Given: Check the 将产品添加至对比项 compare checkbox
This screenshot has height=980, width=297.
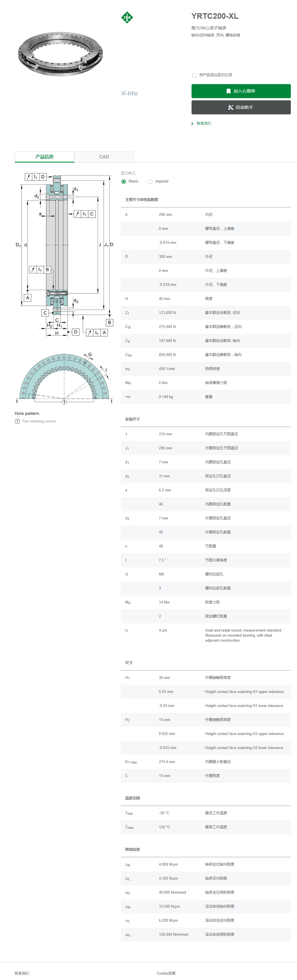Looking at the screenshot, I should click(x=195, y=75).
